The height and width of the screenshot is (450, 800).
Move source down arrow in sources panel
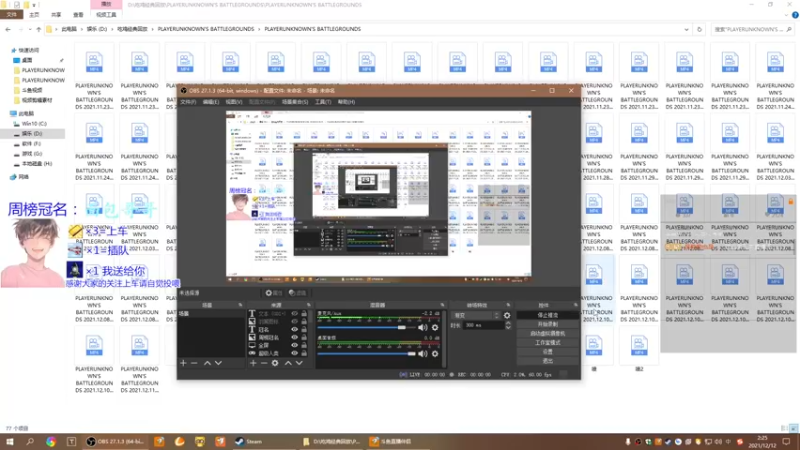[299, 363]
